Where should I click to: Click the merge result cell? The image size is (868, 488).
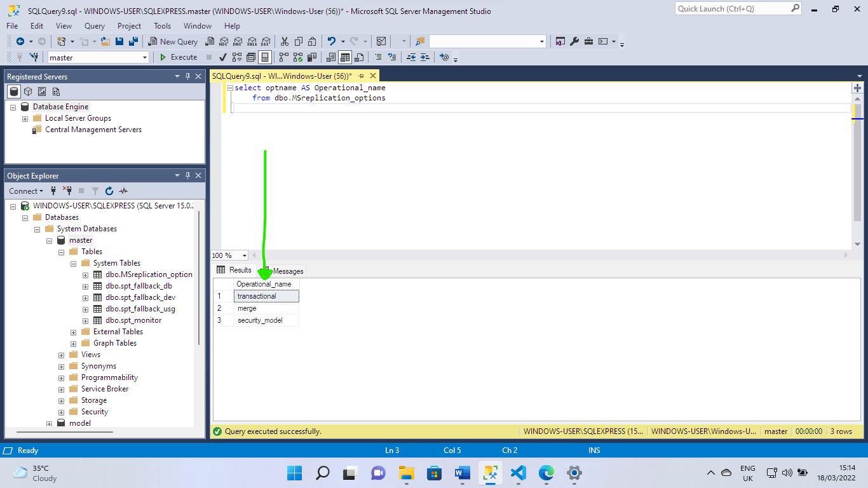point(266,308)
